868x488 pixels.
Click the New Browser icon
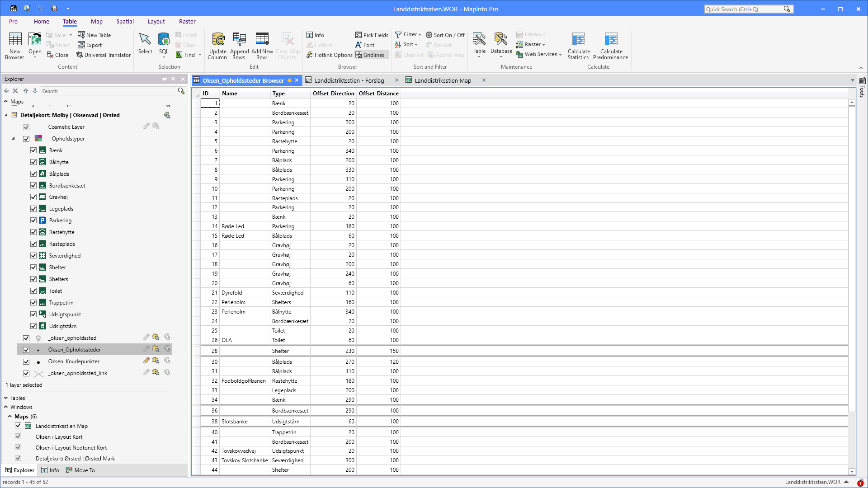15,40
